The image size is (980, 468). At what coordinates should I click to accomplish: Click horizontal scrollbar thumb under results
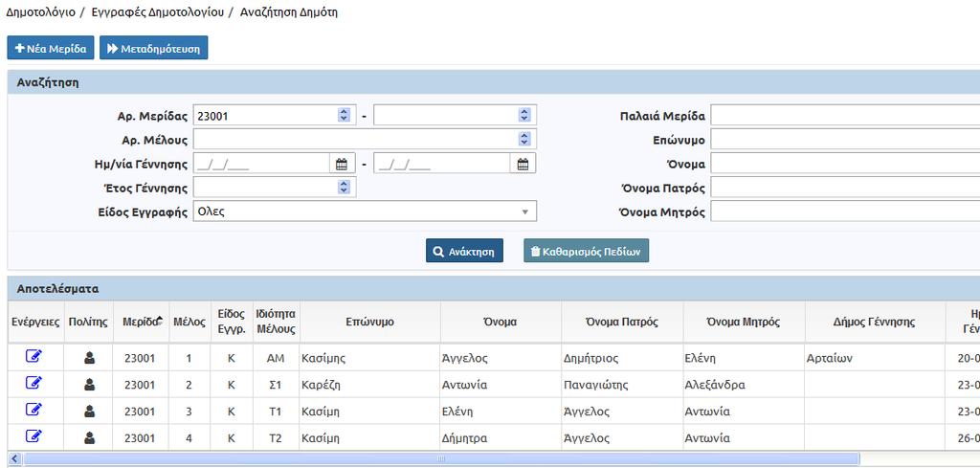pyautogui.click(x=441, y=458)
